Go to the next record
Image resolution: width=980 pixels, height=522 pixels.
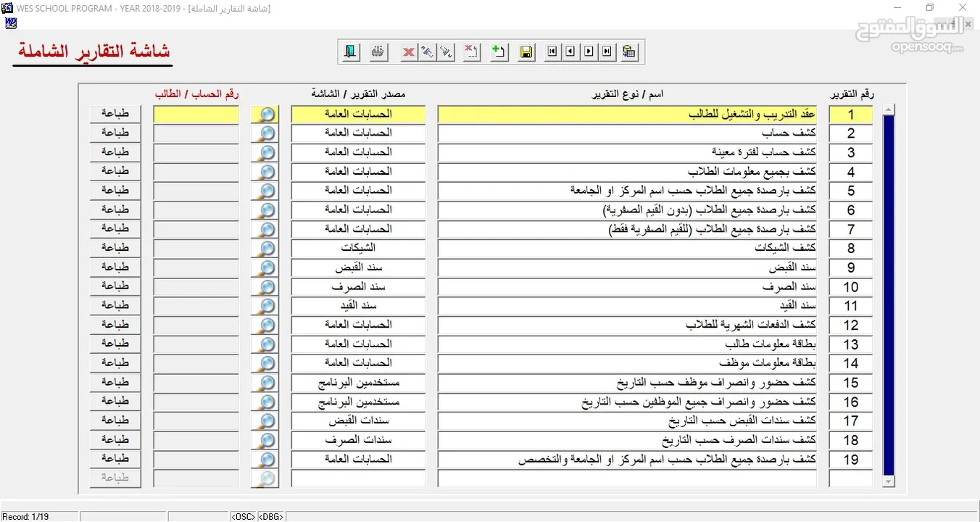589,51
